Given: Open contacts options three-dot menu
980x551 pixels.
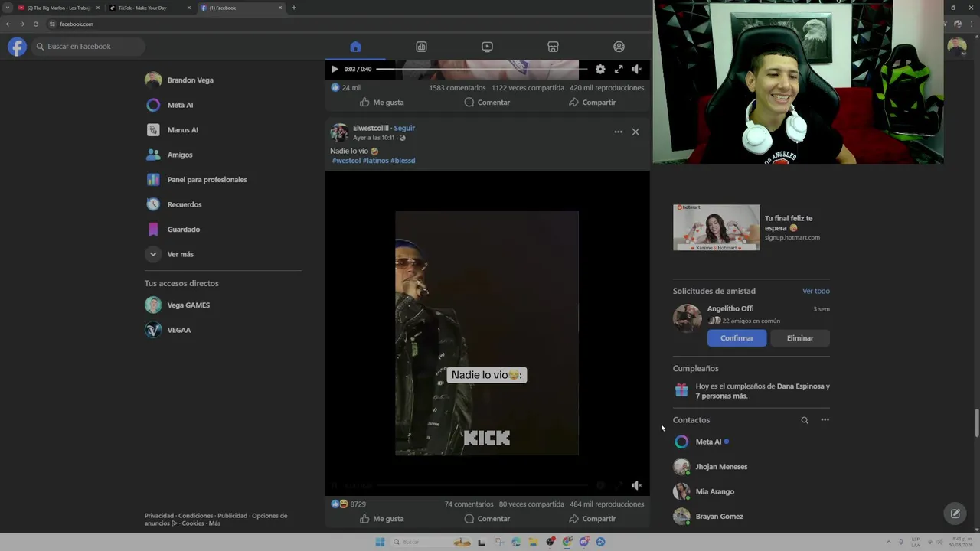Looking at the screenshot, I should (825, 420).
